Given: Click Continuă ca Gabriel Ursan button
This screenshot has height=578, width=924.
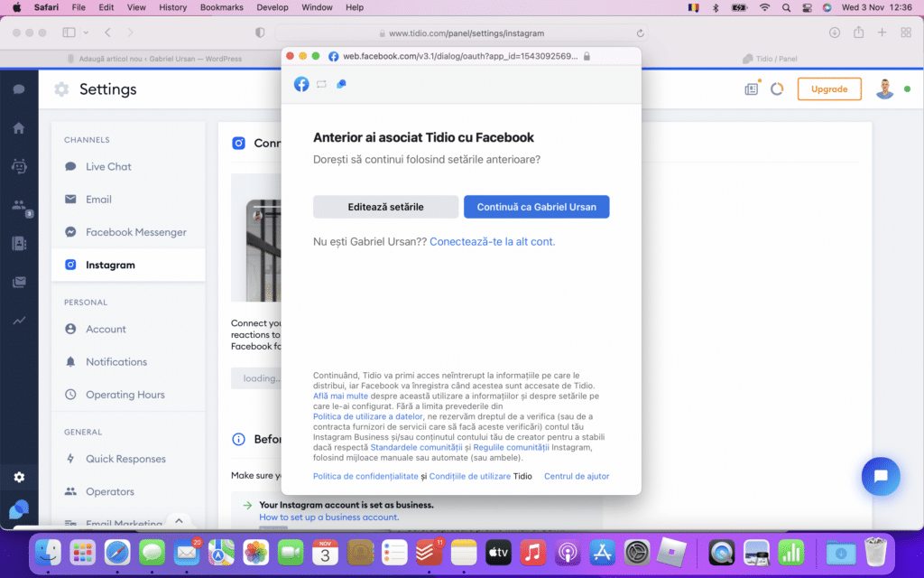Looking at the screenshot, I should [536, 207].
